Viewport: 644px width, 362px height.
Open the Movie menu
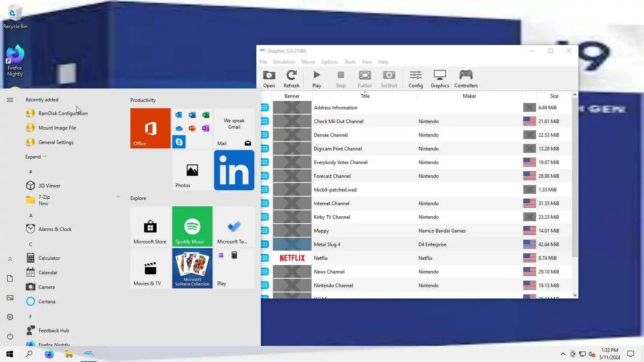coord(308,62)
